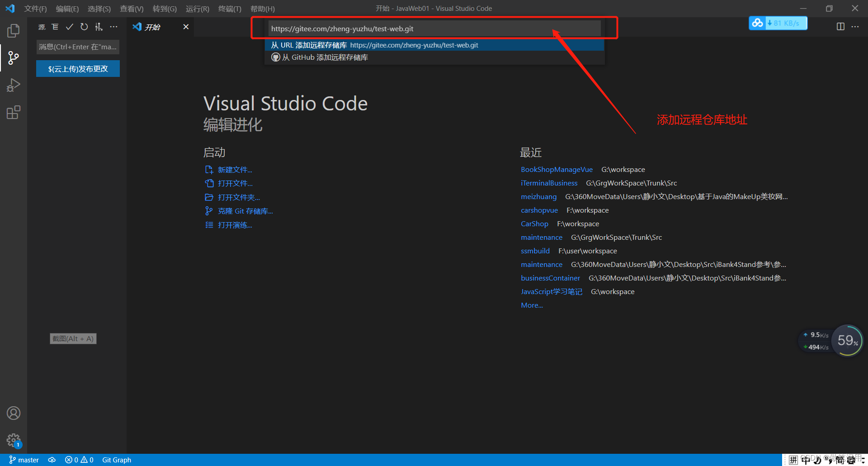The image size is (868, 466).
Task: Select 从 GitHub 添加远程存储库 option
Action: tap(434, 57)
